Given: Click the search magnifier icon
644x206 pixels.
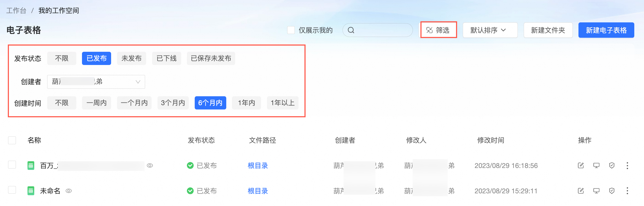Looking at the screenshot, I should [x=351, y=30].
